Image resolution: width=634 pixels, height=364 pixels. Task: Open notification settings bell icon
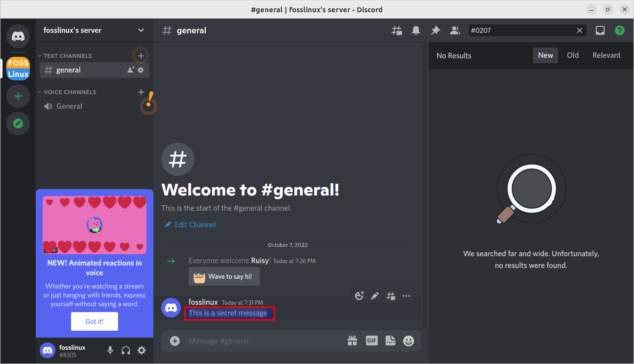click(416, 30)
